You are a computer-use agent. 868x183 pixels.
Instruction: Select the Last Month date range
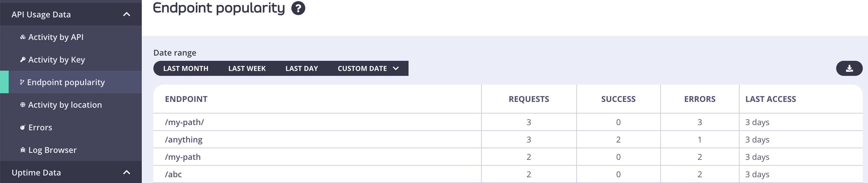coord(186,68)
